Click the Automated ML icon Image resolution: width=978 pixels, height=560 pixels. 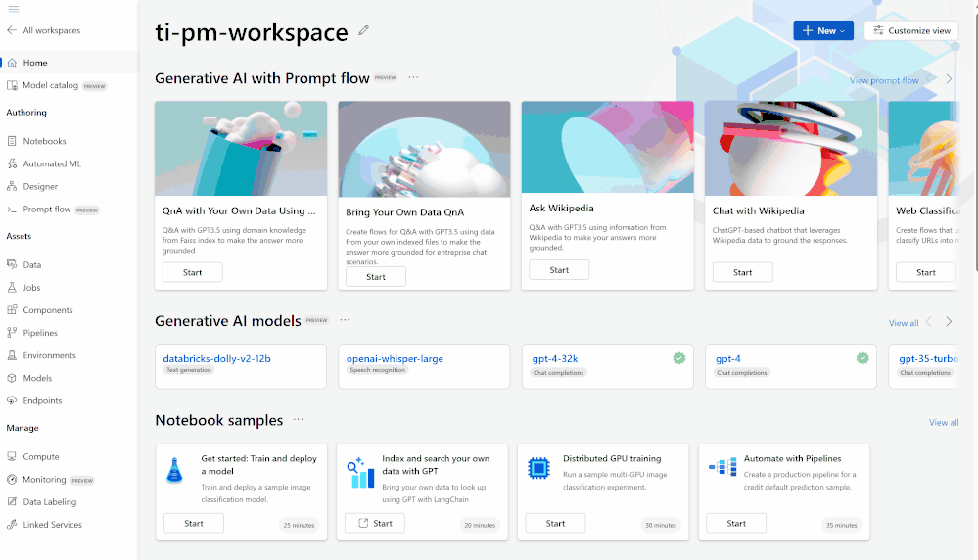pos(12,163)
